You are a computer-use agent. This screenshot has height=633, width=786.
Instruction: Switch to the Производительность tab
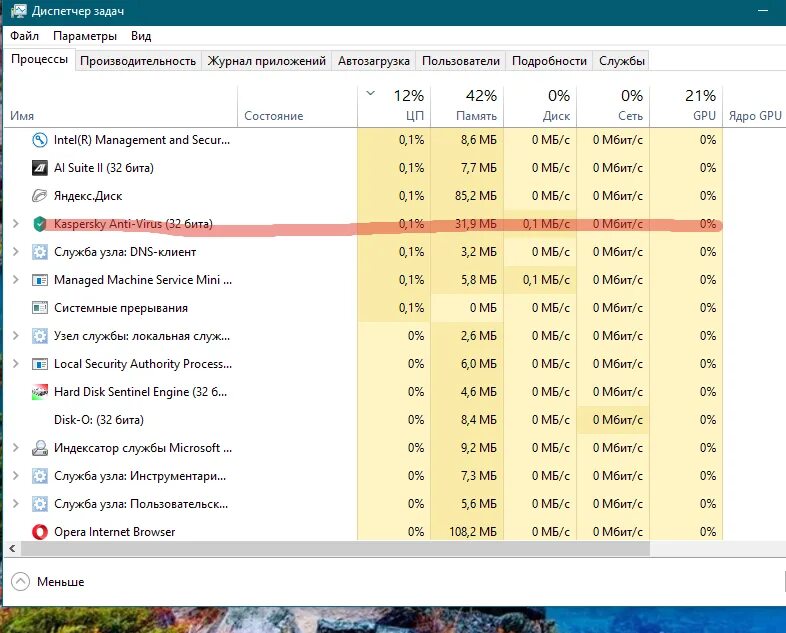click(x=138, y=61)
